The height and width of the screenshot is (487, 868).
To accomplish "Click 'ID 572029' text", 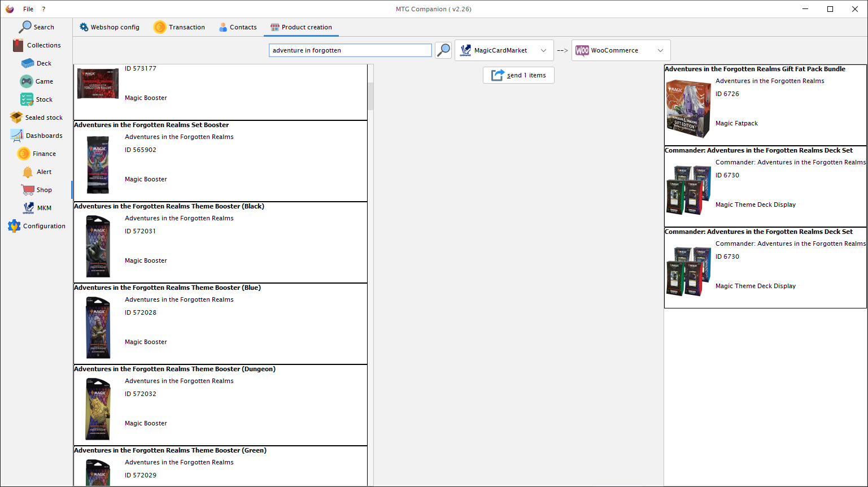I will click(x=141, y=475).
